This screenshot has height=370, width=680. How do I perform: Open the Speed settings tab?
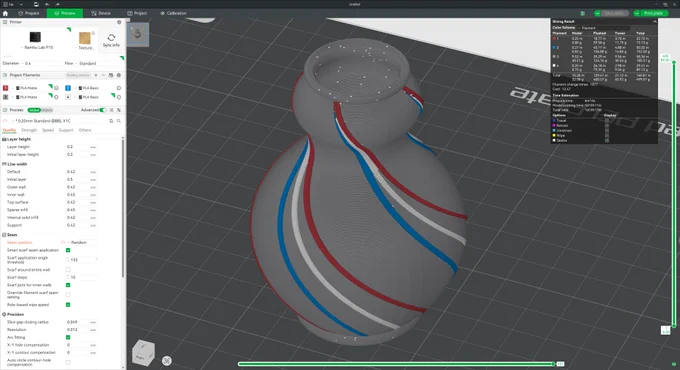tap(48, 130)
